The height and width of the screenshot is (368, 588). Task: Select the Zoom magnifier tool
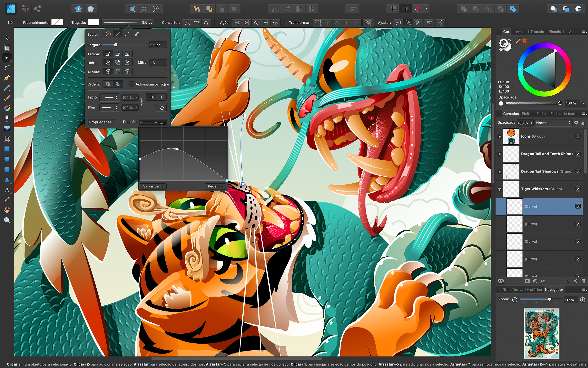[x=7, y=220]
